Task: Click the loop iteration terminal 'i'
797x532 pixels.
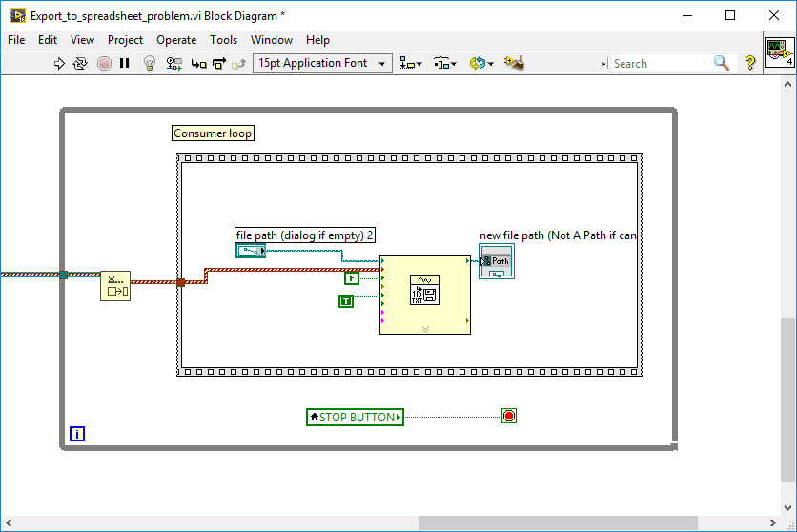Action: 77,434
